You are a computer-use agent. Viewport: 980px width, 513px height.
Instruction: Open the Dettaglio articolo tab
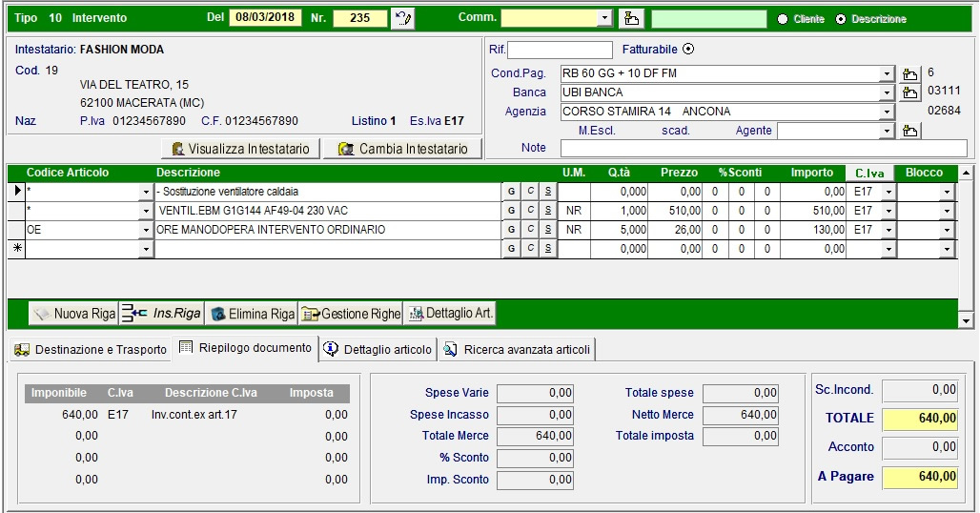378,350
